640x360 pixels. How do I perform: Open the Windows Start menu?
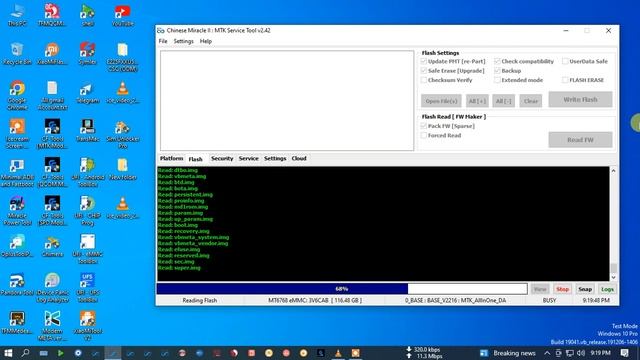(8, 353)
